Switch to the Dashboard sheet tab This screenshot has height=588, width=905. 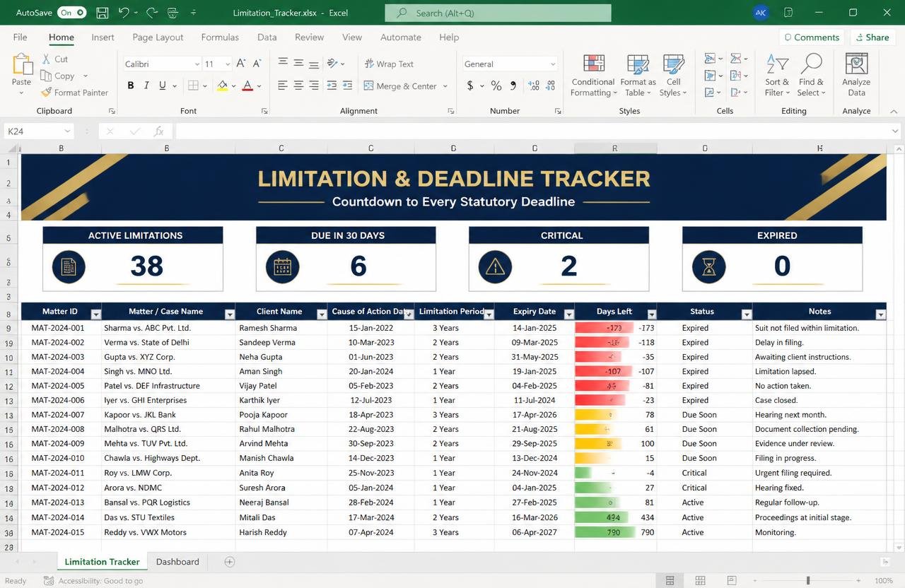[x=177, y=562]
